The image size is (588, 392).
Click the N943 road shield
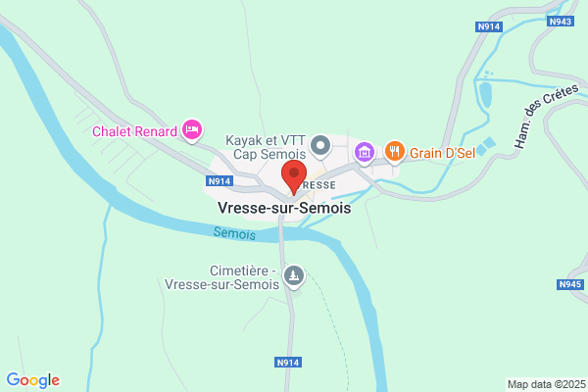561,22
